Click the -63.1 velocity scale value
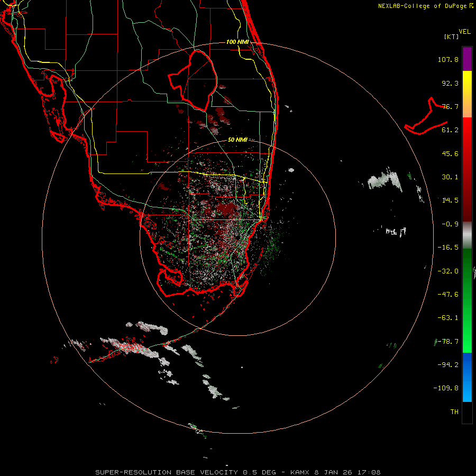This screenshot has height=476, width=476. 448,318
